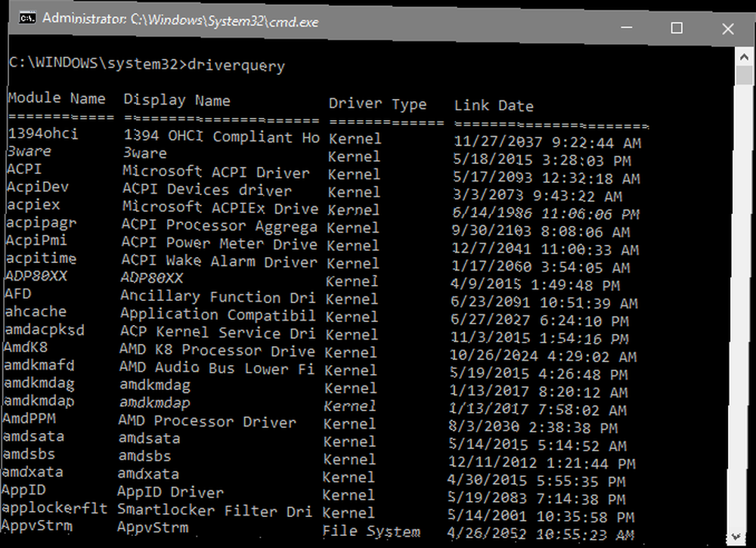The width and height of the screenshot is (756, 548).
Task: Click the 'AppID' module name
Action: tap(24, 490)
